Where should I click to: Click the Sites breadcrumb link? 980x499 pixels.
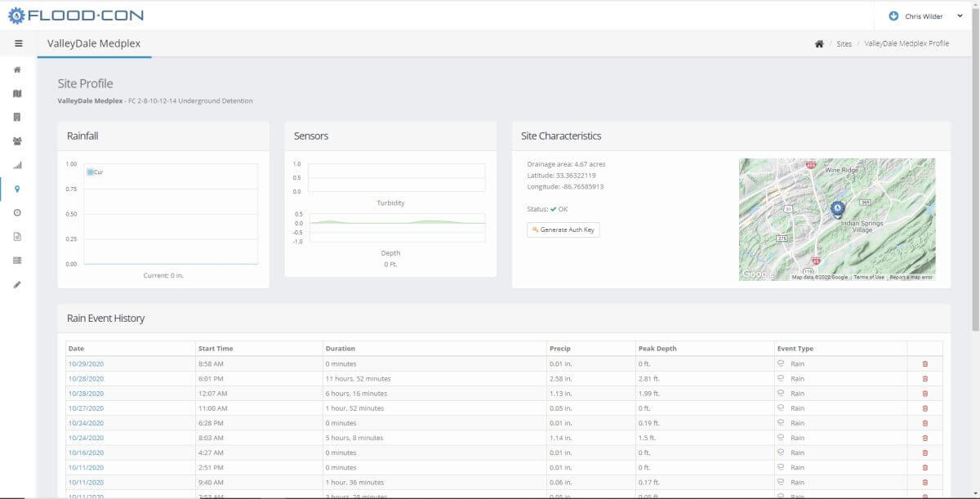coord(844,44)
